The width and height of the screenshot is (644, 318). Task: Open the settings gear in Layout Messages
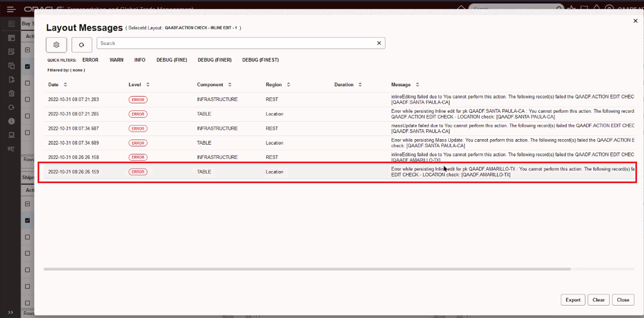pyautogui.click(x=56, y=45)
